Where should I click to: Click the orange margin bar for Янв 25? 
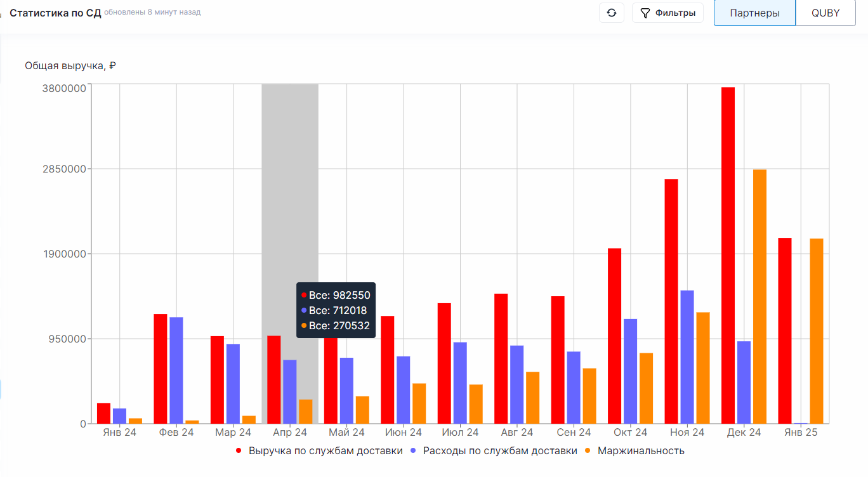[817, 330]
